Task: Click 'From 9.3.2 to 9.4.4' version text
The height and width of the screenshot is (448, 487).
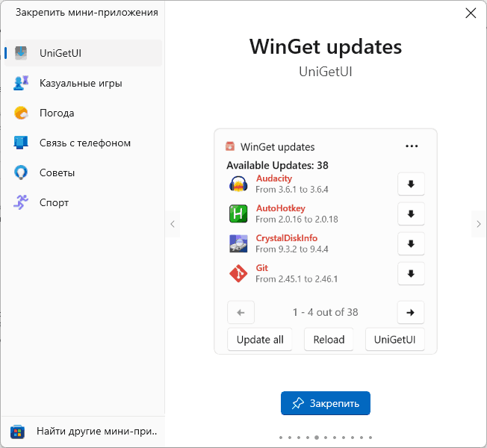Action: [292, 249]
